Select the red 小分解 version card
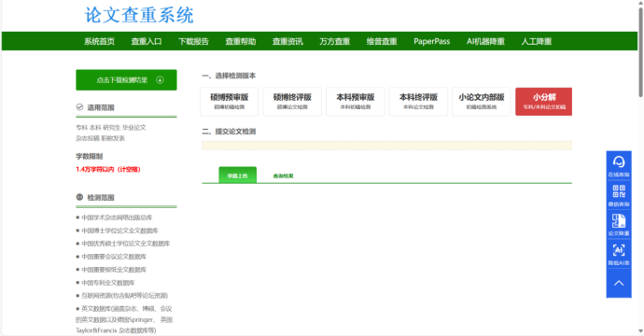Screen dimensions: 644x336 point(544,102)
